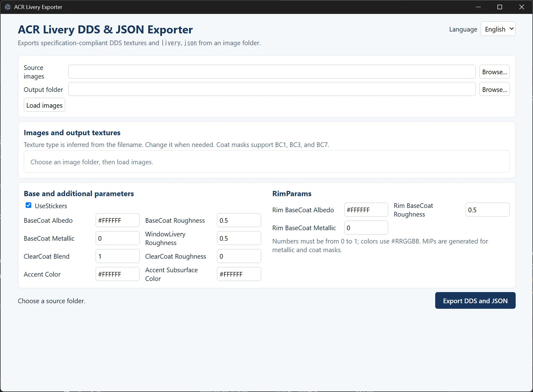Image resolution: width=533 pixels, height=392 pixels.
Task: Click the UseStickers label text
Action: [x=51, y=206]
